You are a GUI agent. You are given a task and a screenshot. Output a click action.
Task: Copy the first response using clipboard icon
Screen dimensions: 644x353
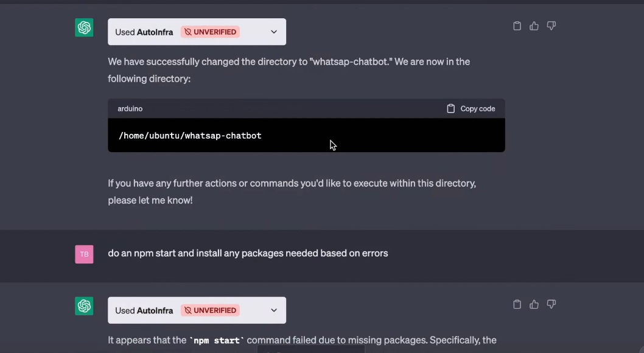(517, 26)
